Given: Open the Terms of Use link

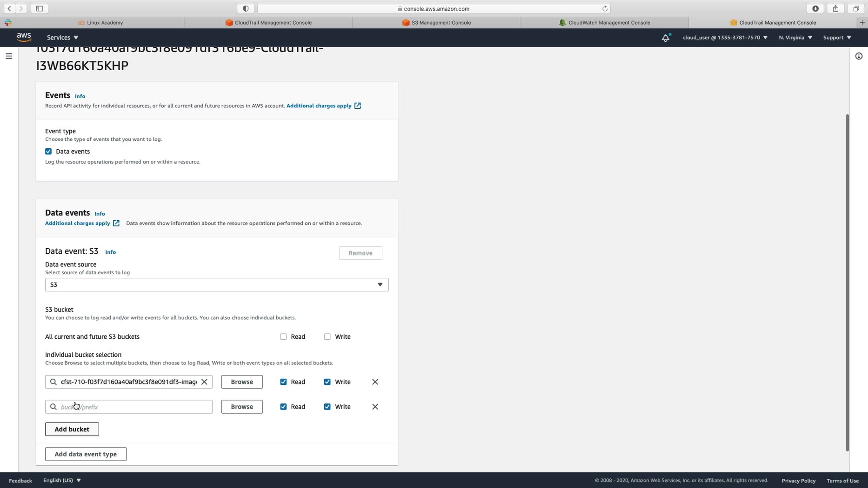Looking at the screenshot, I should (842, 481).
